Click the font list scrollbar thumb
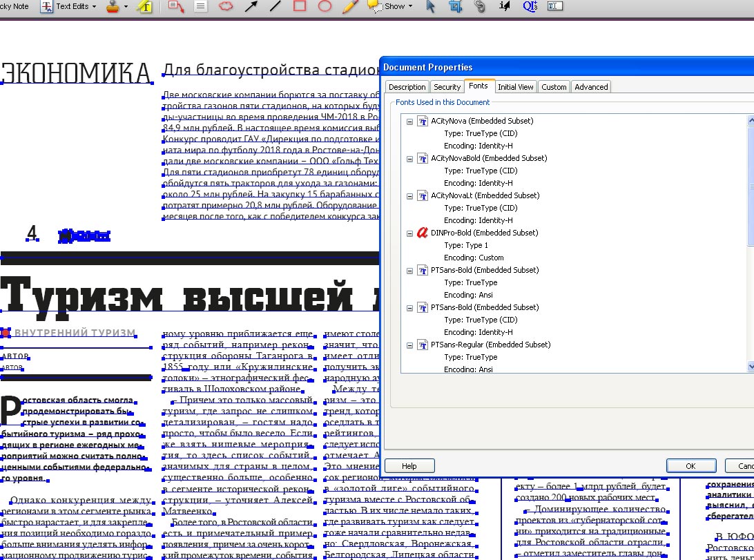 [x=751, y=186]
